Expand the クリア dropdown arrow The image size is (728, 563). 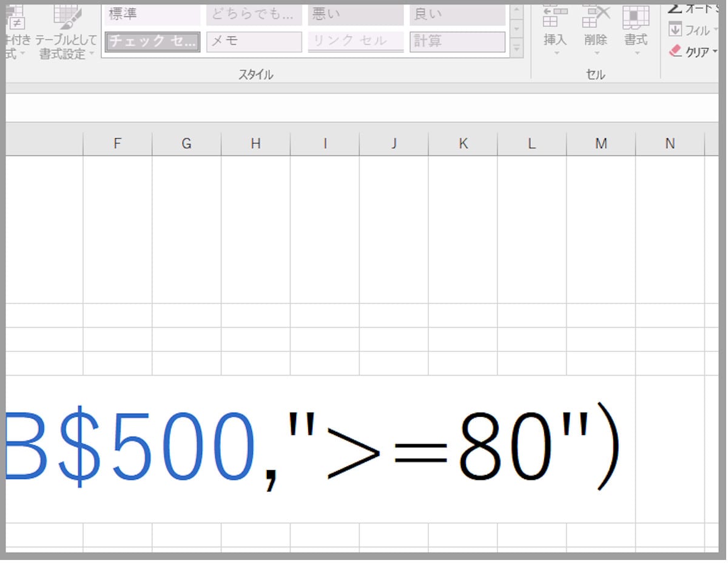(715, 52)
